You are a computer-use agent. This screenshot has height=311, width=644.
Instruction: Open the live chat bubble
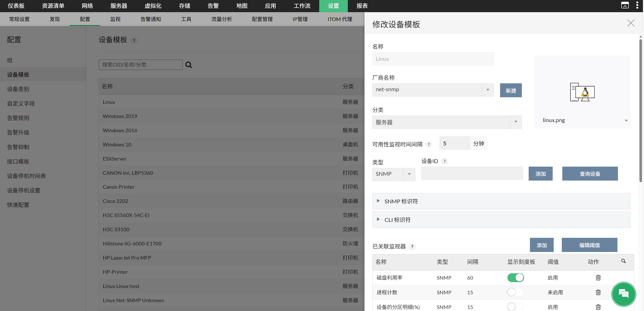[x=624, y=294]
